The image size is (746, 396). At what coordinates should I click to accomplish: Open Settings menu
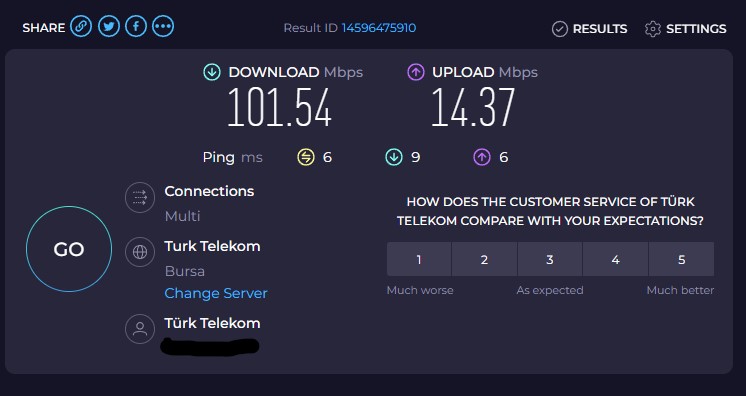tap(686, 29)
